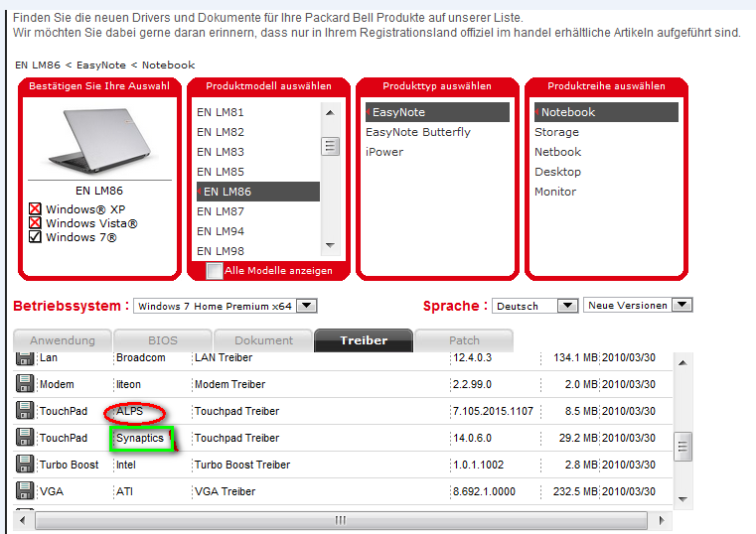Click version 14.0.6.0 cell
This screenshot has width=756, height=534.
click(472, 438)
